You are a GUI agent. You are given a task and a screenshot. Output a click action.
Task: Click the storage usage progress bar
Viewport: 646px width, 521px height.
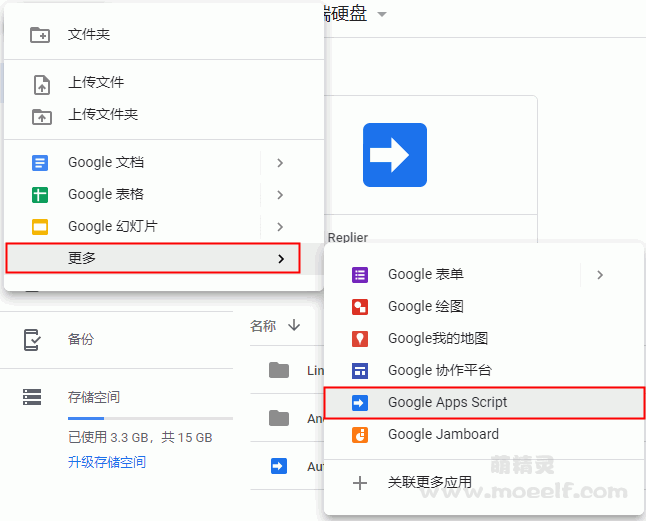click(x=150, y=418)
